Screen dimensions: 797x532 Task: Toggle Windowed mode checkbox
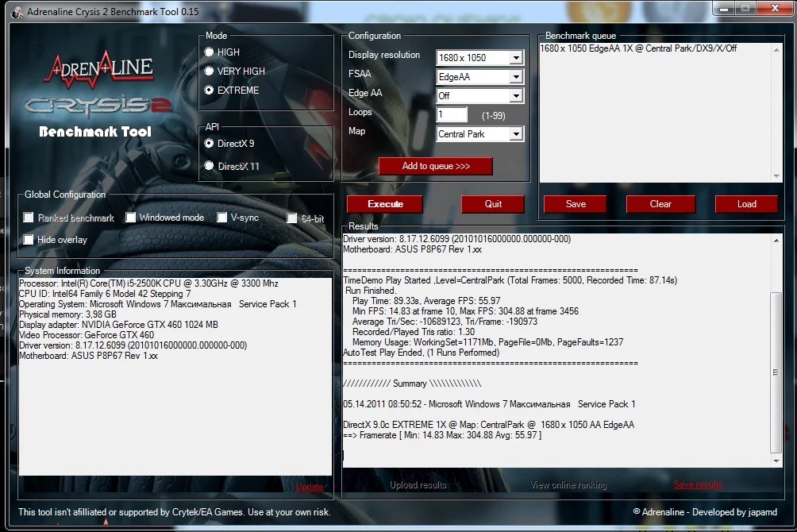tap(131, 218)
